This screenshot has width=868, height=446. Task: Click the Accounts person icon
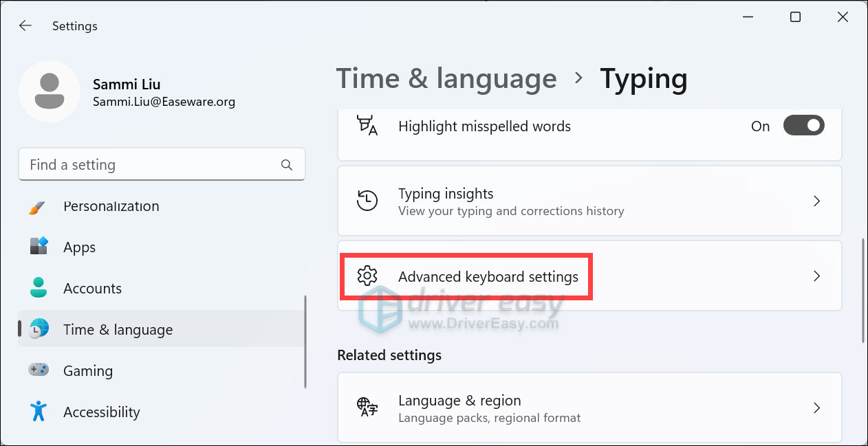pyautogui.click(x=39, y=288)
